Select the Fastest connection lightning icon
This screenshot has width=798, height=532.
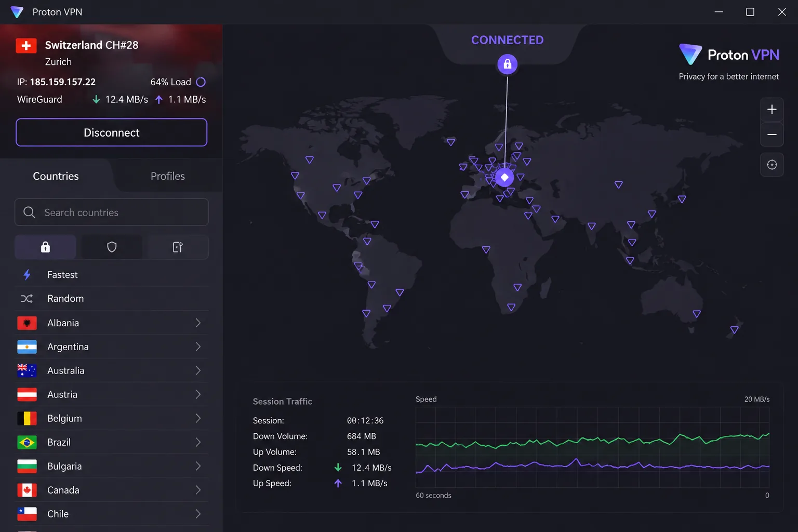[27, 275]
